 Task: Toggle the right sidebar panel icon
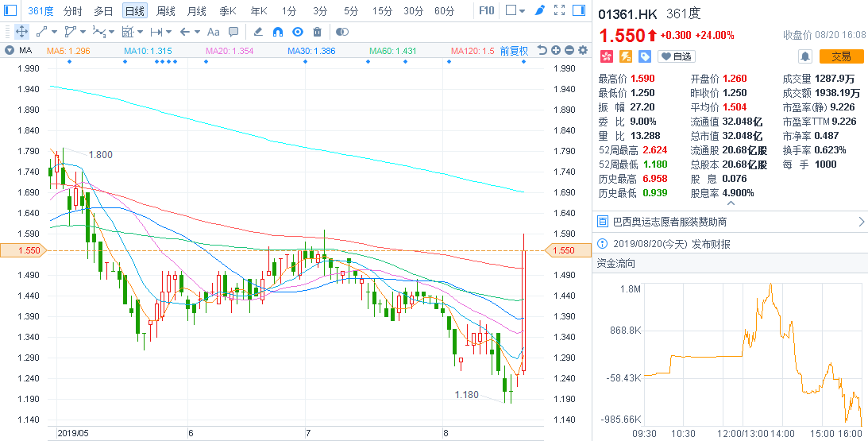[579, 10]
